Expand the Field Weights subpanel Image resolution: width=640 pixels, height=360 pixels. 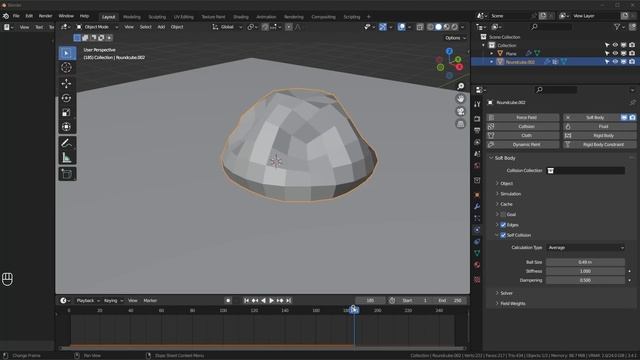click(513, 304)
